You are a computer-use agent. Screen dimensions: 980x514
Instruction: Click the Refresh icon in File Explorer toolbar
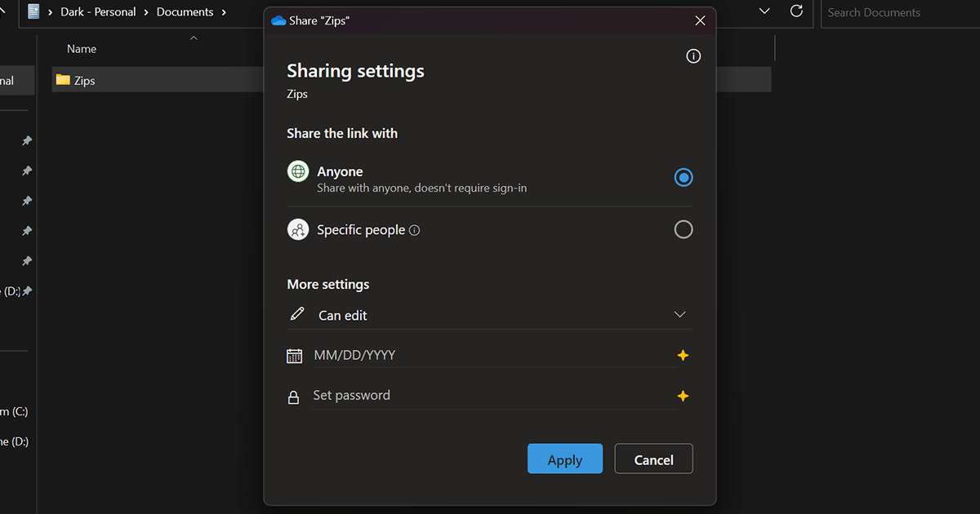click(x=796, y=11)
